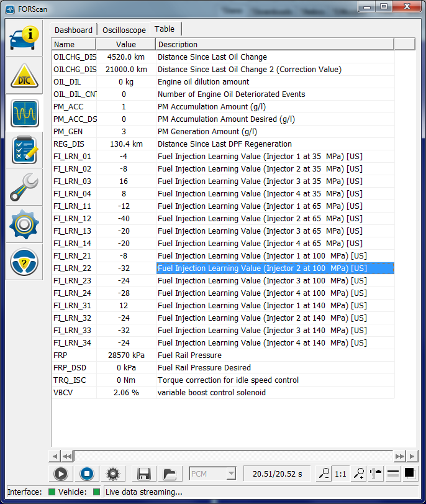
Task: Open the wrench service functions section
Action: tap(25, 187)
